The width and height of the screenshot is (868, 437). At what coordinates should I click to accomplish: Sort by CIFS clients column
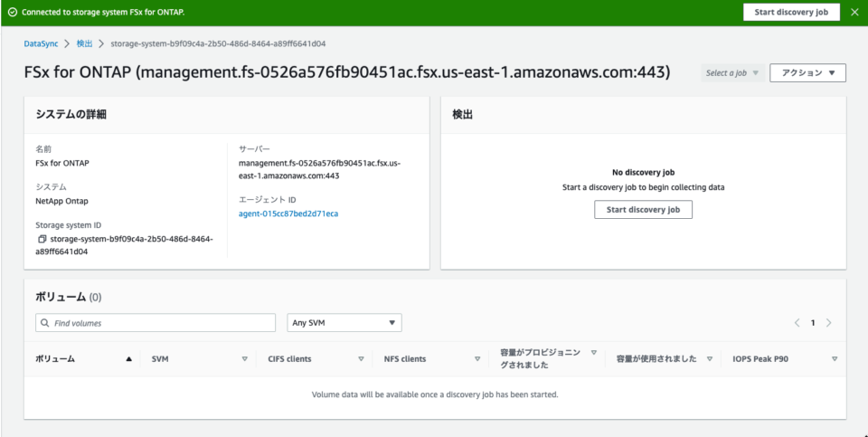pos(361,359)
